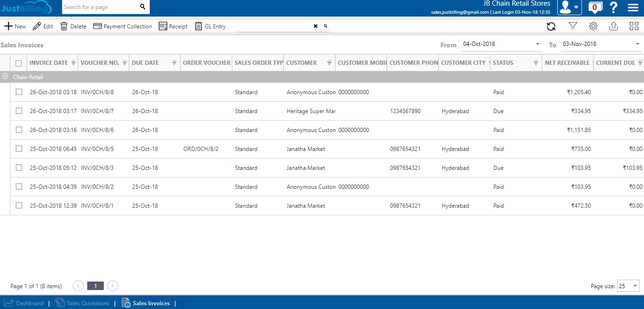The width and height of the screenshot is (644, 309).
Task: Click the page search magnifier icon
Action: (143, 7)
